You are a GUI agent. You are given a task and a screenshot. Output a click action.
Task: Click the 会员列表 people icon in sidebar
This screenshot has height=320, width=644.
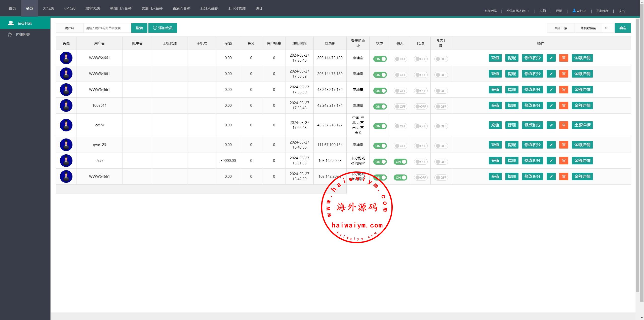pyautogui.click(x=11, y=23)
